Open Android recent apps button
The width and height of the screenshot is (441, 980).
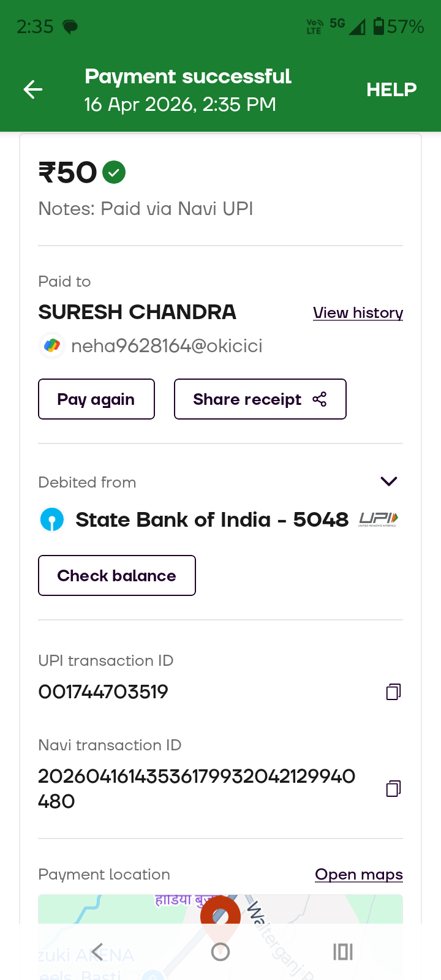tap(342, 952)
